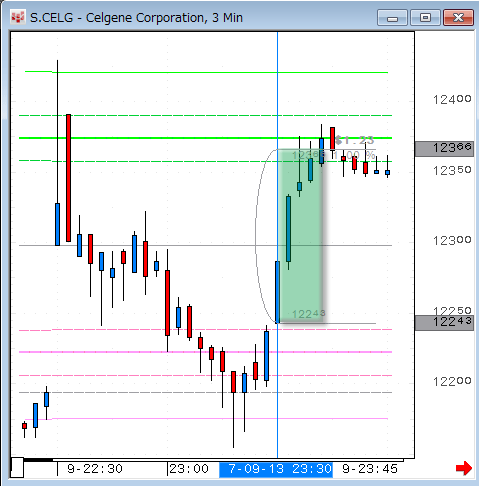Screen dimensions: 479x486
Task: Click the 12350 price scale label
Action: tap(452, 170)
